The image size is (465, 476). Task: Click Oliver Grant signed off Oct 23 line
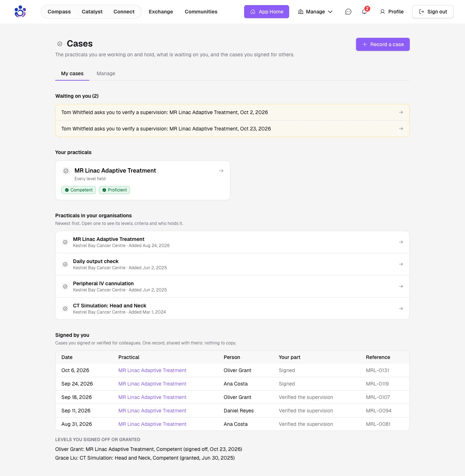click(149, 449)
